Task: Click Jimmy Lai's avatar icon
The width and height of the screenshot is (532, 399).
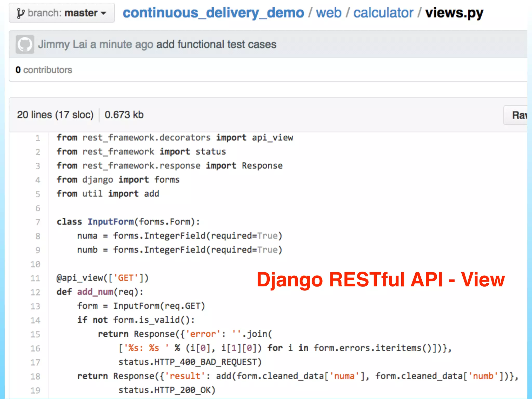Action: click(25, 44)
